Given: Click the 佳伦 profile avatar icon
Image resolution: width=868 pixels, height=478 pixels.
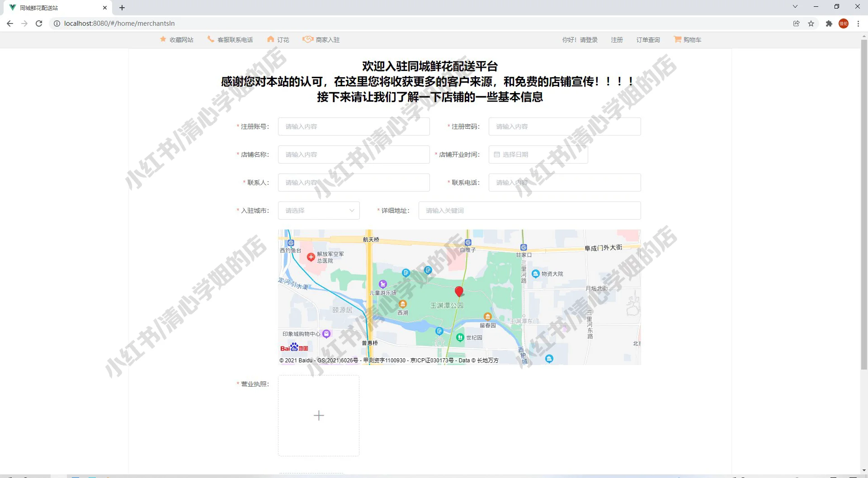Looking at the screenshot, I should pos(844,23).
